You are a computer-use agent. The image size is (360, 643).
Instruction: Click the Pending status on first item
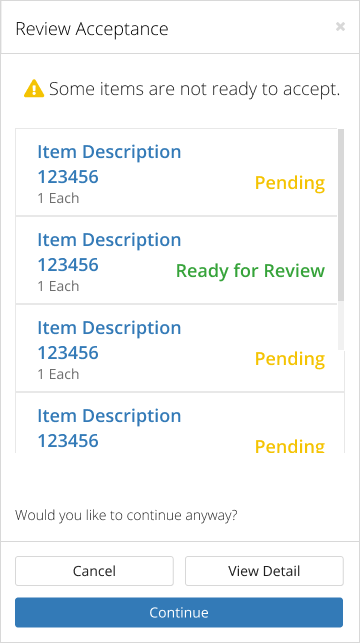[x=290, y=183]
